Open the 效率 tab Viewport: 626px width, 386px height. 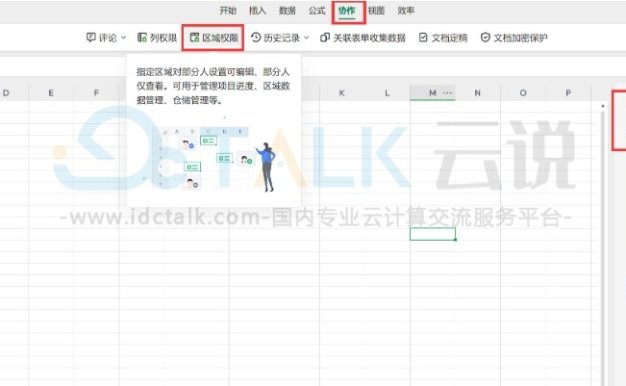[x=406, y=11]
